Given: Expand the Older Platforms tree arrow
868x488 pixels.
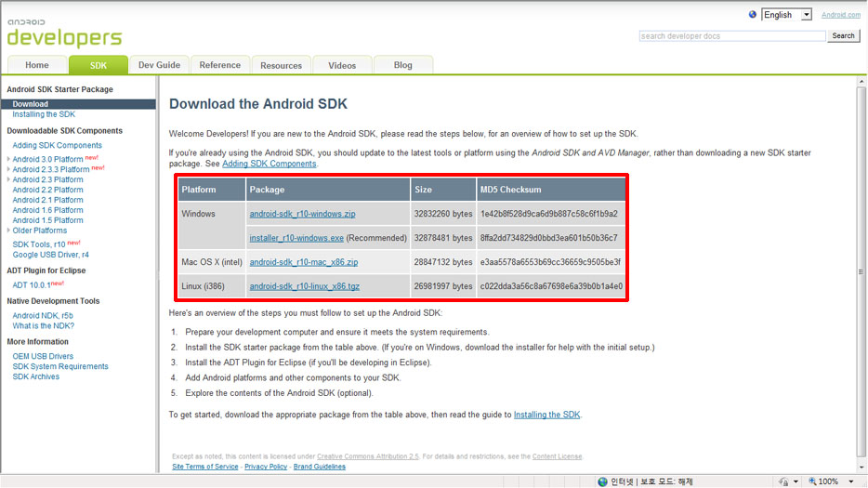Looking at the screenshot, I should click(8, 231).
